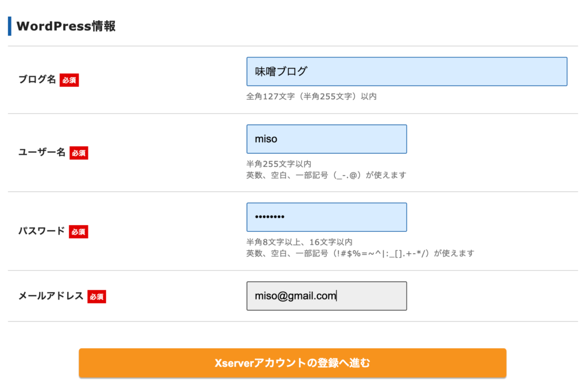
Task: Click the メールアドレス field with miso@gmail.com
Action: point(327,296)
